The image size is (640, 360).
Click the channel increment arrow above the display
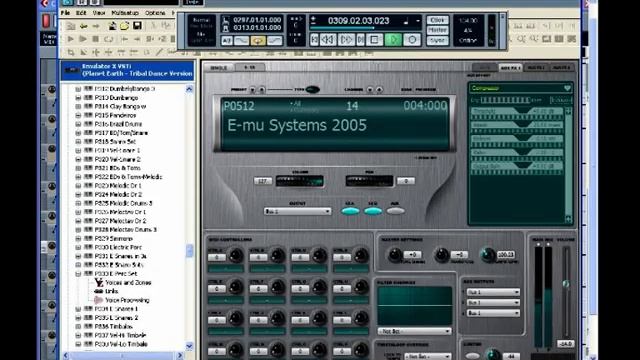(379, 90)
